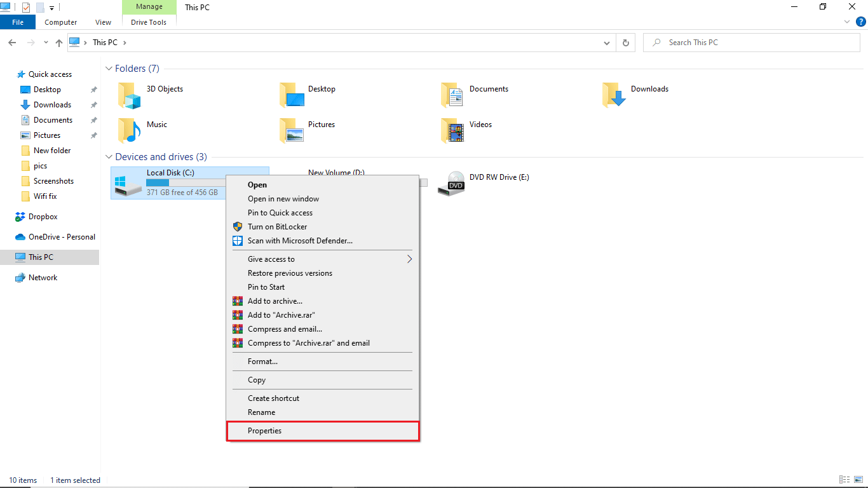868x488 pixels.
Task: Choose Format... in the context menu
Action: [323, 362]
